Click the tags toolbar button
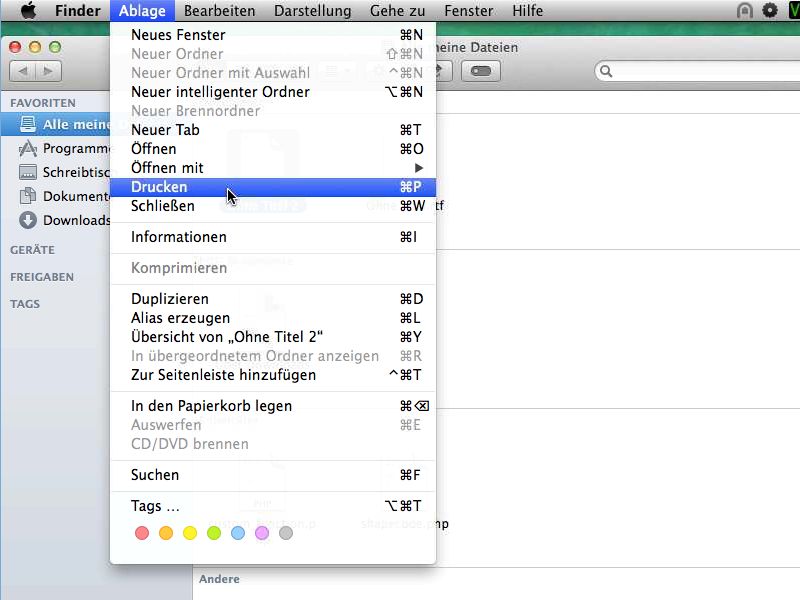The image size is (800, 600). tap(481, 71)
